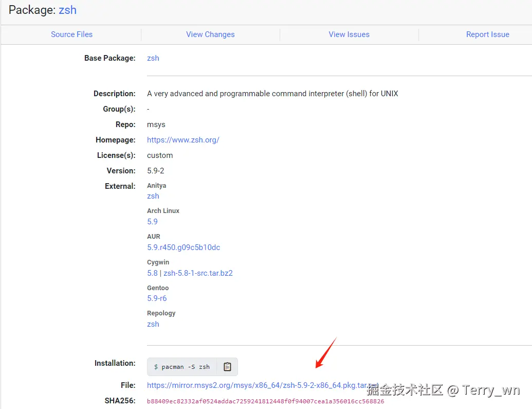Click the Homepage label

(x=116, y=140)
